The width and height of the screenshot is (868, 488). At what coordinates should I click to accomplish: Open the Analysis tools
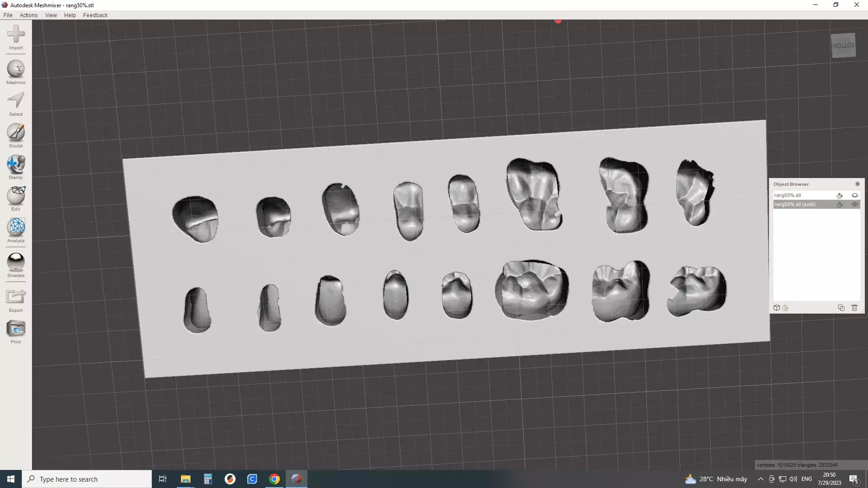pos(16,229)
